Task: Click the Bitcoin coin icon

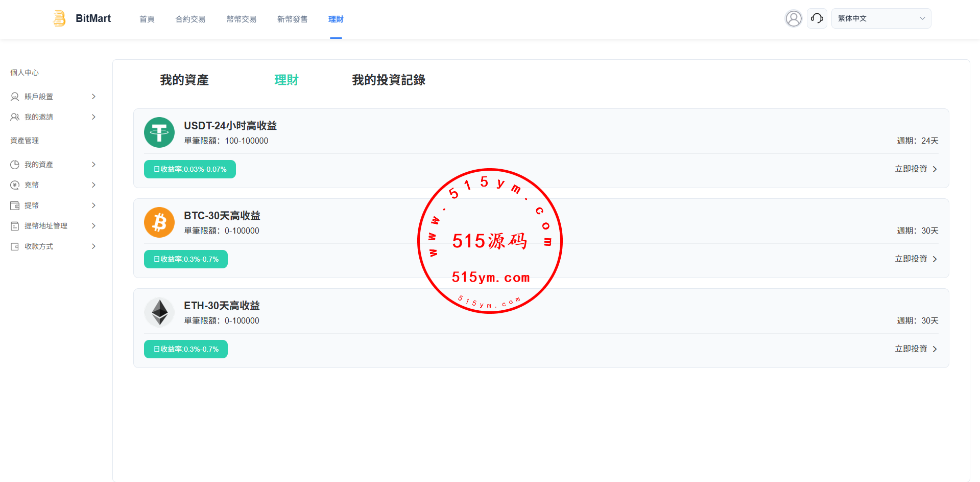Action: (x=159, y=222)
